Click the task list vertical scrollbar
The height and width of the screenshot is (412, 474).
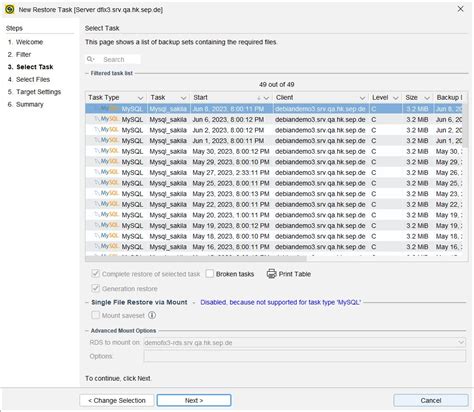coord(465,127)
